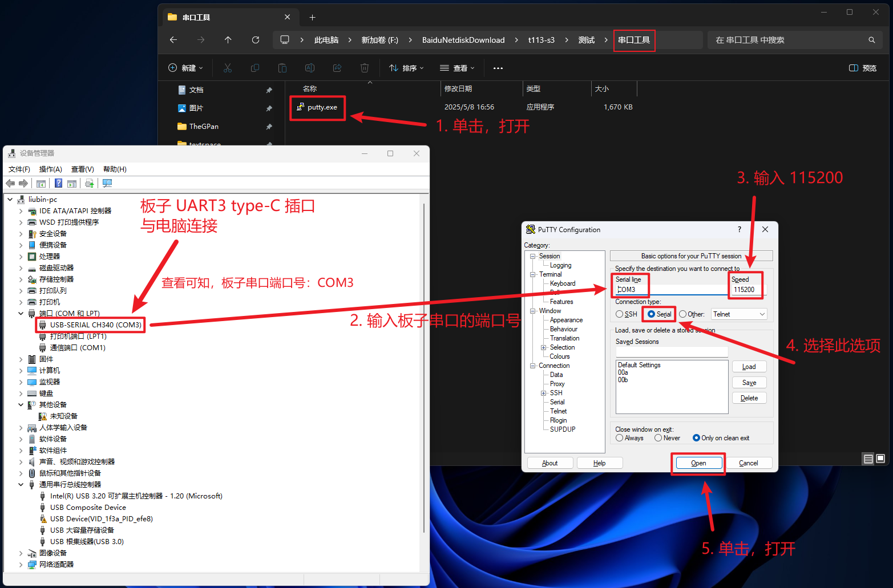Click the back arrow in Device Manager toolbar

click(10, 183)
